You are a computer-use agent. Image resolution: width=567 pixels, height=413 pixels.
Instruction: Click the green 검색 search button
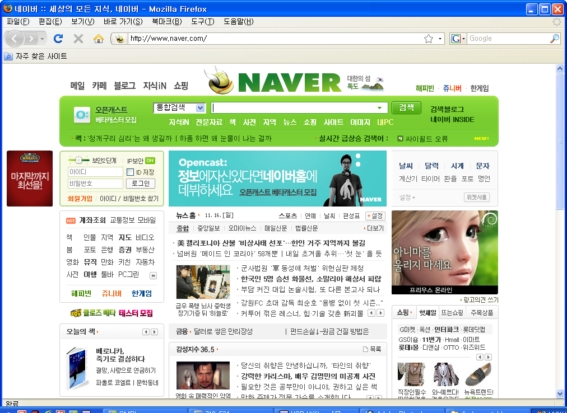[x=406, y=108]
